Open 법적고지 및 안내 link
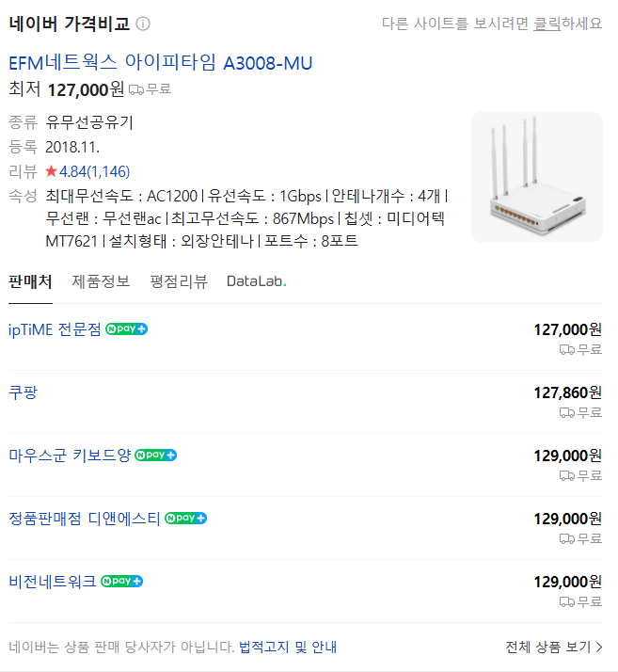Screen dimensions: 618x672 pyautogui.click(x=288, y=647)
